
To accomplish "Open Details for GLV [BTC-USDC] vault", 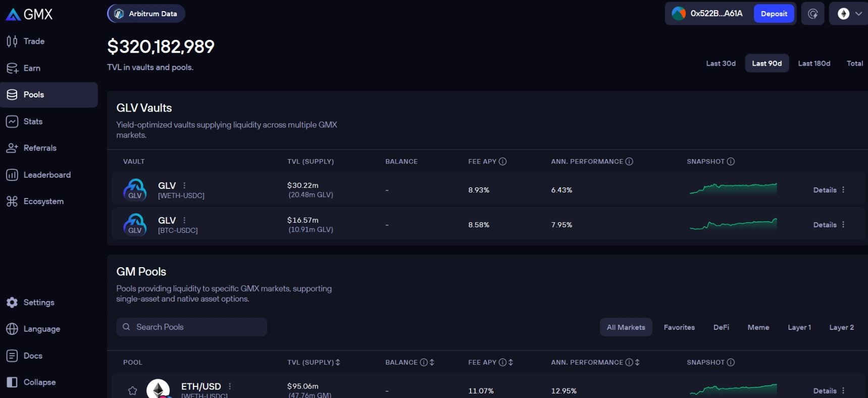I will pyautogui.click(x=825, y=225).
